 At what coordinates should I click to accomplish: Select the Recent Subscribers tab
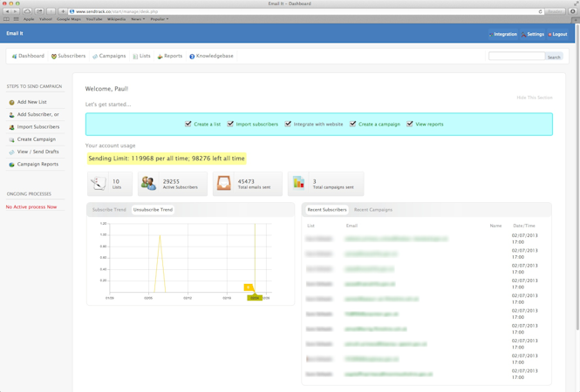[x=327, y=210]
